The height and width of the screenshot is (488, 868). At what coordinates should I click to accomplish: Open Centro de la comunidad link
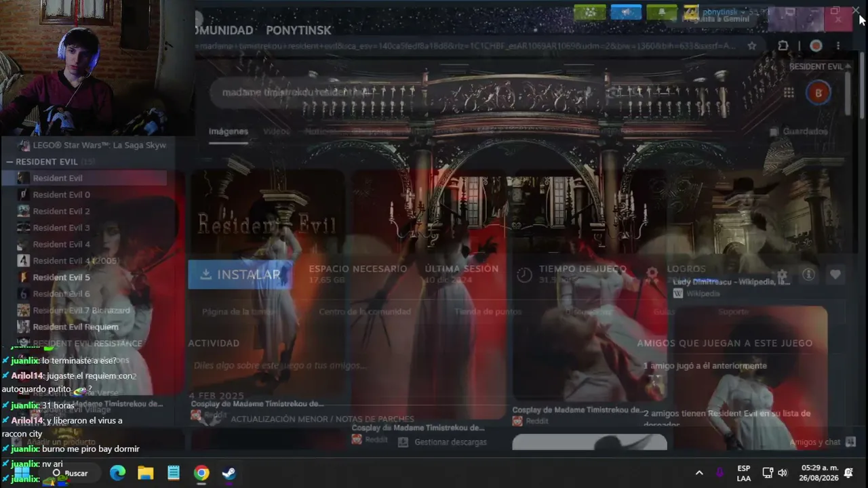coord(365,312)
